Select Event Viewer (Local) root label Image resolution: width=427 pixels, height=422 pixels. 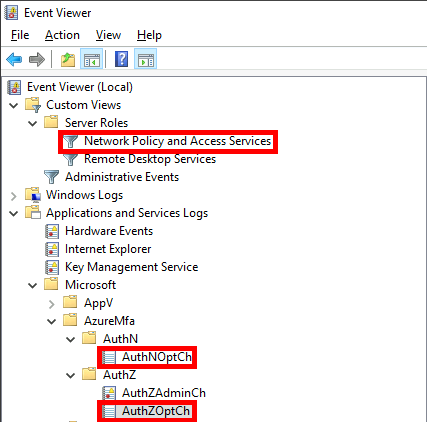(x=80, y=87)
